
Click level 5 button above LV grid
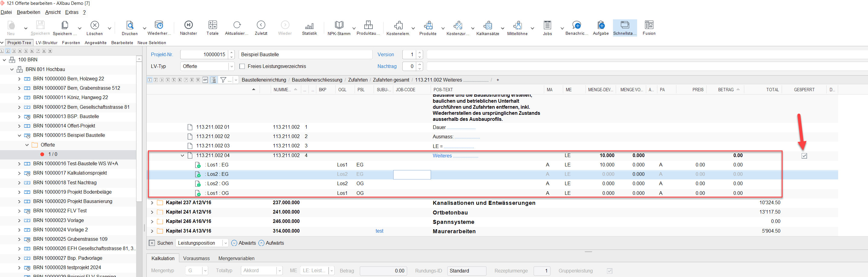coord(174,80)
